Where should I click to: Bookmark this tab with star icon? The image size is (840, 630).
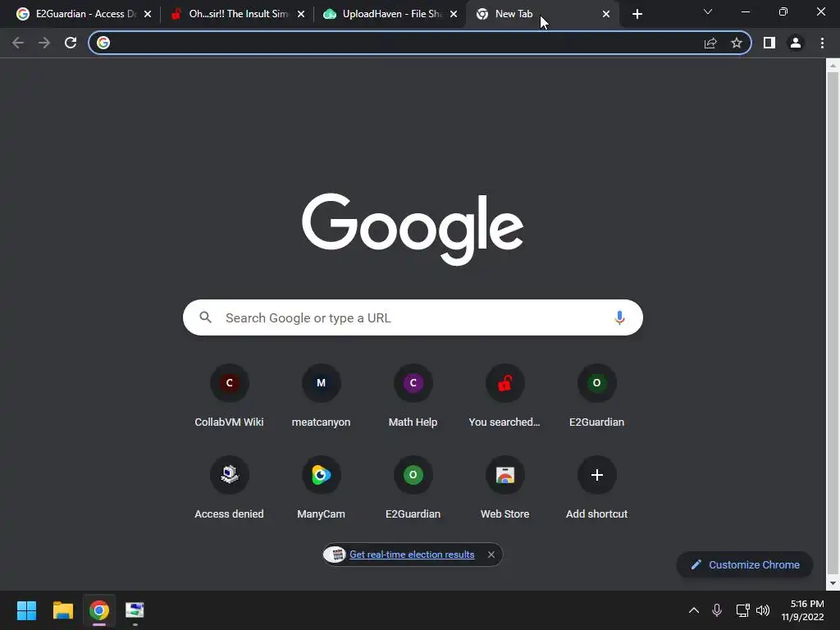pos(737,43)
